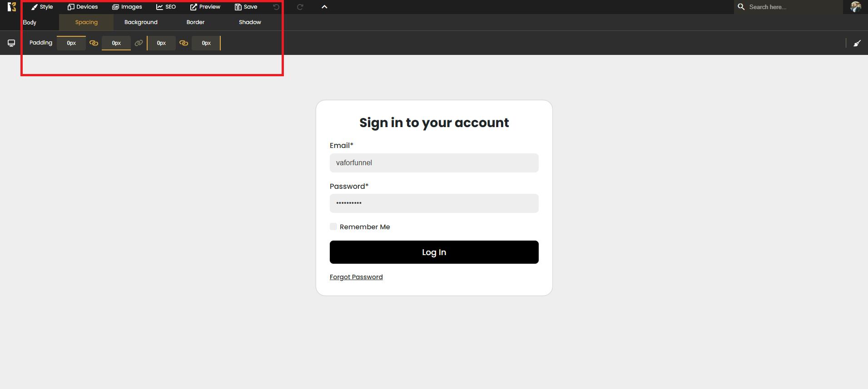Viewport: 868px width, 389px height.
Task: Toggle the first padding link icon
Action: 94,43
